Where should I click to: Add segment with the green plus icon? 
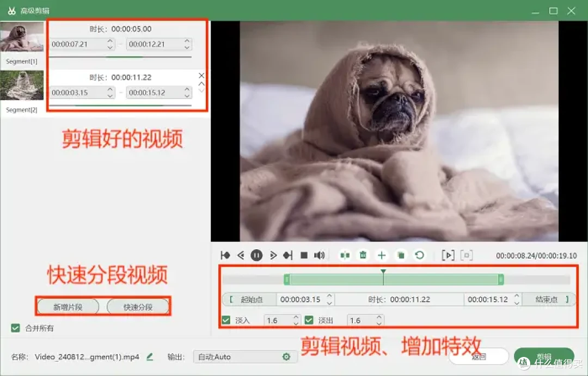coord(382,255)
